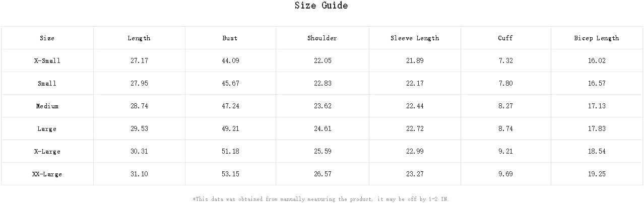This screenshot has height=203, width=644.
Task: Select the XX-Large bicep length 19.25
Action: (x=597, y=174)
